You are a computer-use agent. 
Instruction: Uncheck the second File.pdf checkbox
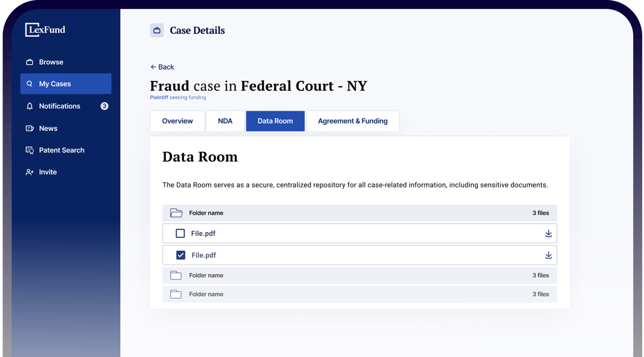click(x=181, y=255)
